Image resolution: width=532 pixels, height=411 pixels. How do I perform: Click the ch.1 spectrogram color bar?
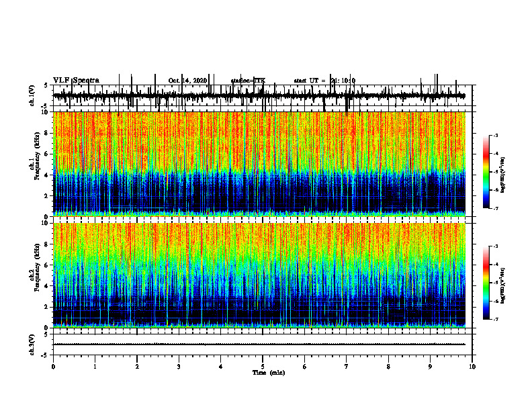(486, 172)
